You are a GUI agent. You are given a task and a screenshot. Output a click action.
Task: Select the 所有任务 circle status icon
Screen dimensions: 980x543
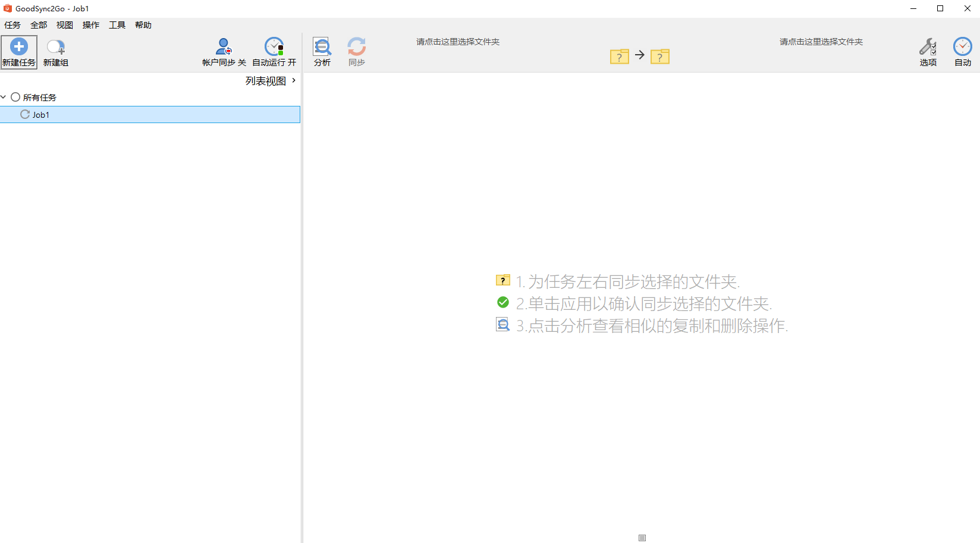coord(15,97)
